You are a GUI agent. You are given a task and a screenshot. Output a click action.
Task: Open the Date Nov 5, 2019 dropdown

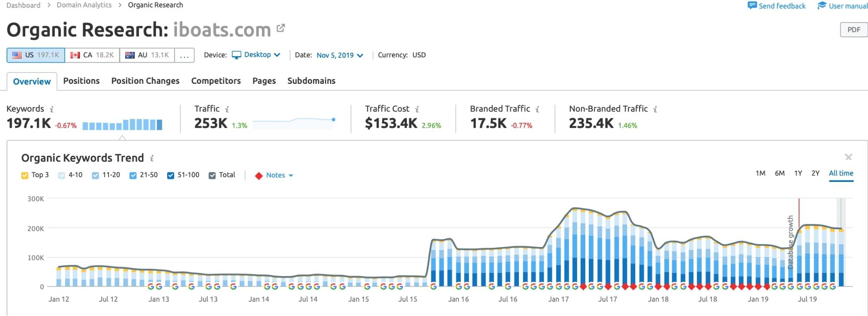(x=340, y=56)
